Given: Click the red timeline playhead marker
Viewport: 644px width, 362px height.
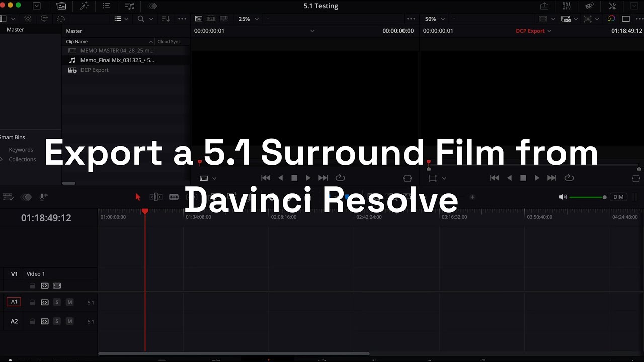Looking at the screenshot, I should (x=145, y=212).
